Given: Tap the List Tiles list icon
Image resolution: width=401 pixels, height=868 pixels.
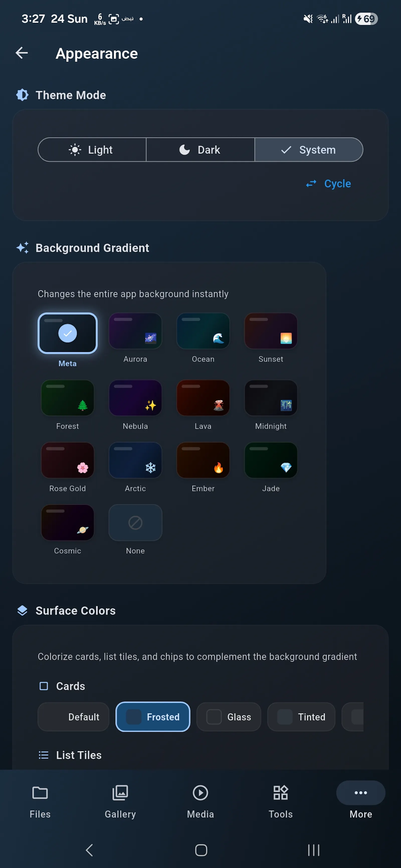Looking at the screenshot, I should (x=44, y=755).
